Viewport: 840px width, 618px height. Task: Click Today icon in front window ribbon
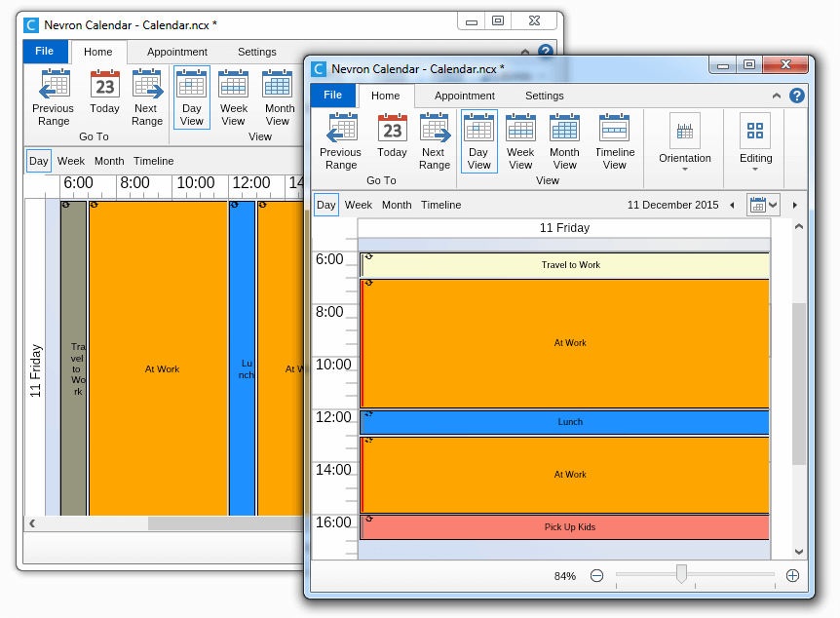[x=392, y=129]
